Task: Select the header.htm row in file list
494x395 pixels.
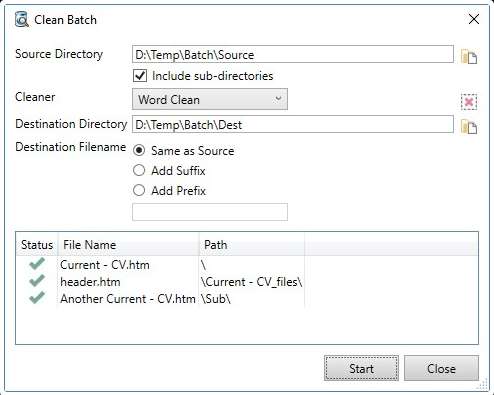Action: pos(247,282)
